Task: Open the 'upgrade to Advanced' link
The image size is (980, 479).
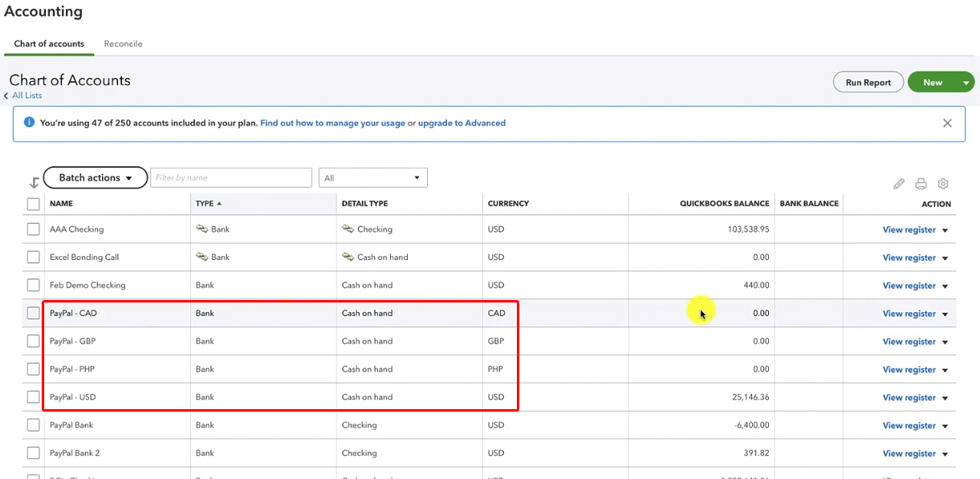Action: coord(462,123)
